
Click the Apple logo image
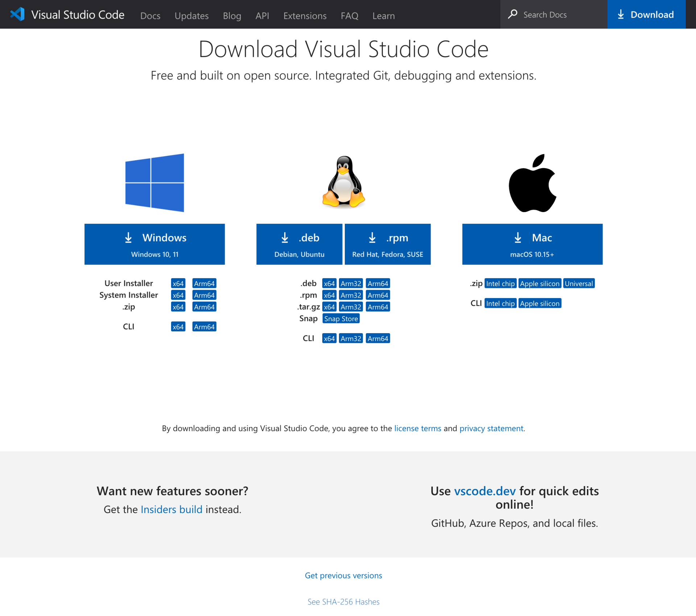(532, 182)
